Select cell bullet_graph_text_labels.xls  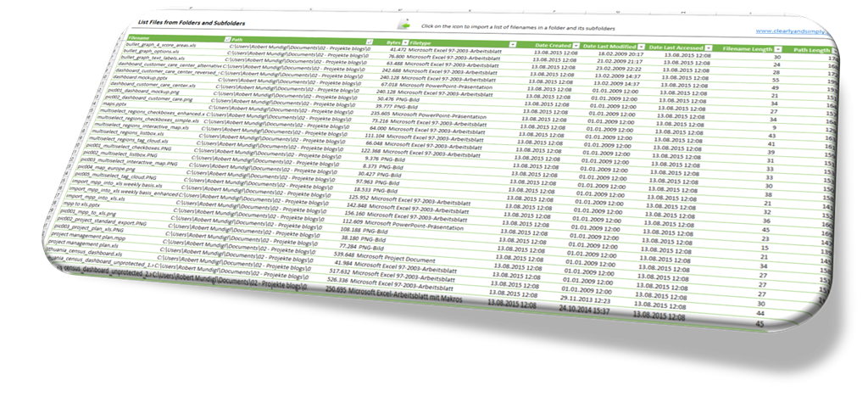tap(153, 57)
